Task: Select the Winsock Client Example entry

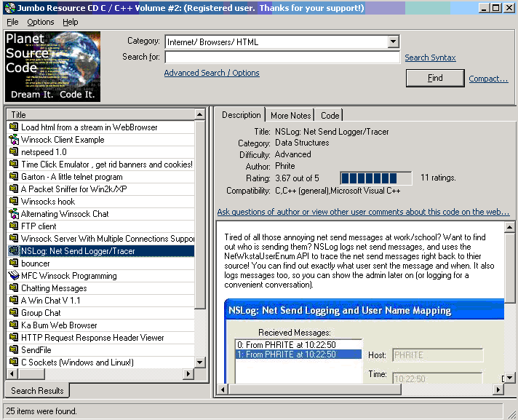Action: coord(100,140)
